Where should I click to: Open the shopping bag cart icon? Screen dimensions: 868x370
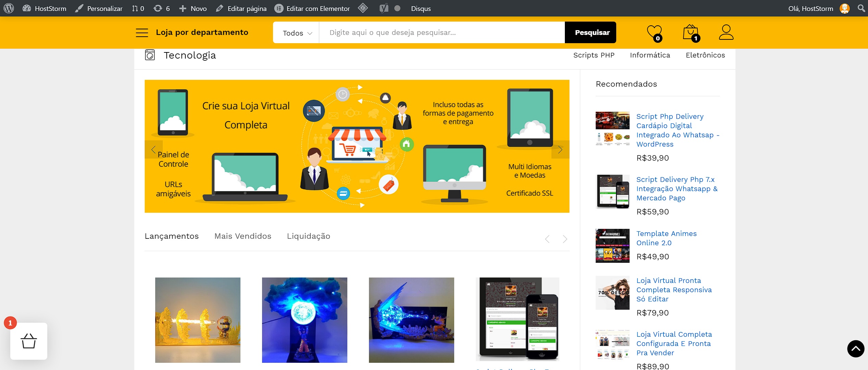691,33
